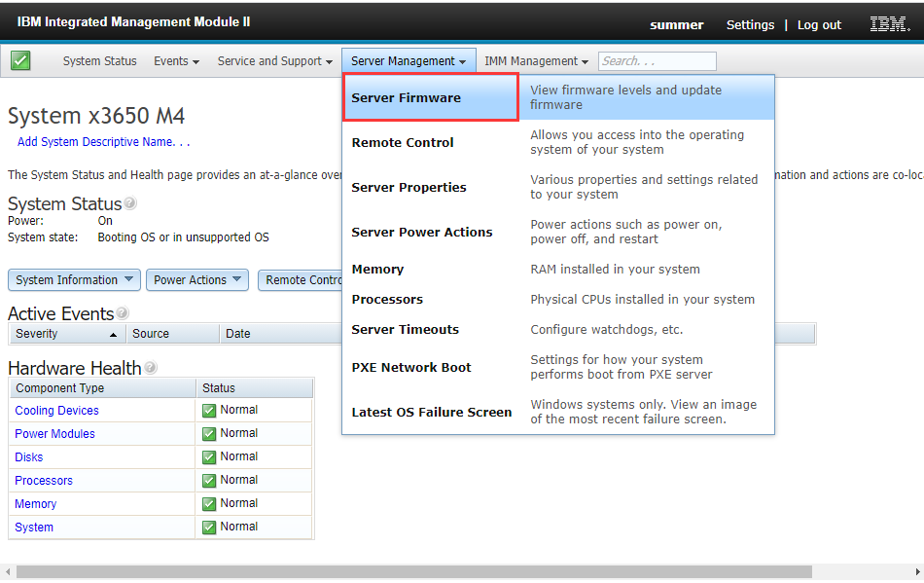Image resolution: width=924 pixels, height=583 pixels.
Task: Open the Disks hardware link
Action: point(29,457)
